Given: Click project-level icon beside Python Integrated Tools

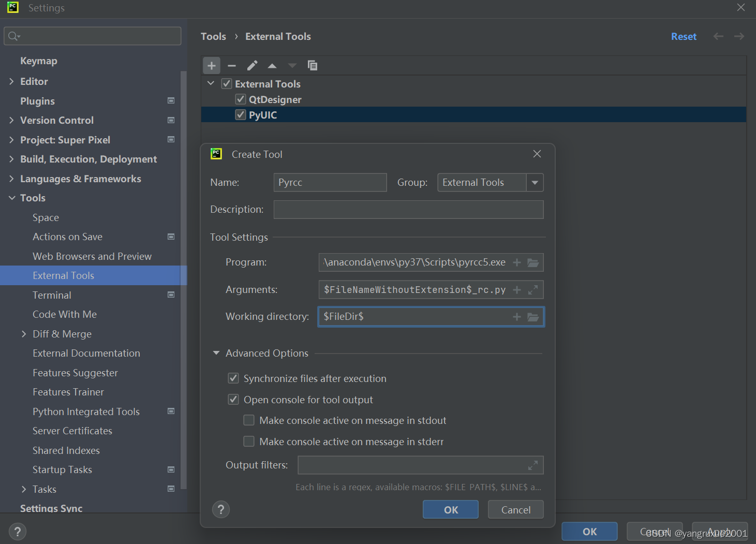Looking at the screenshot, I should pos(171,411).
